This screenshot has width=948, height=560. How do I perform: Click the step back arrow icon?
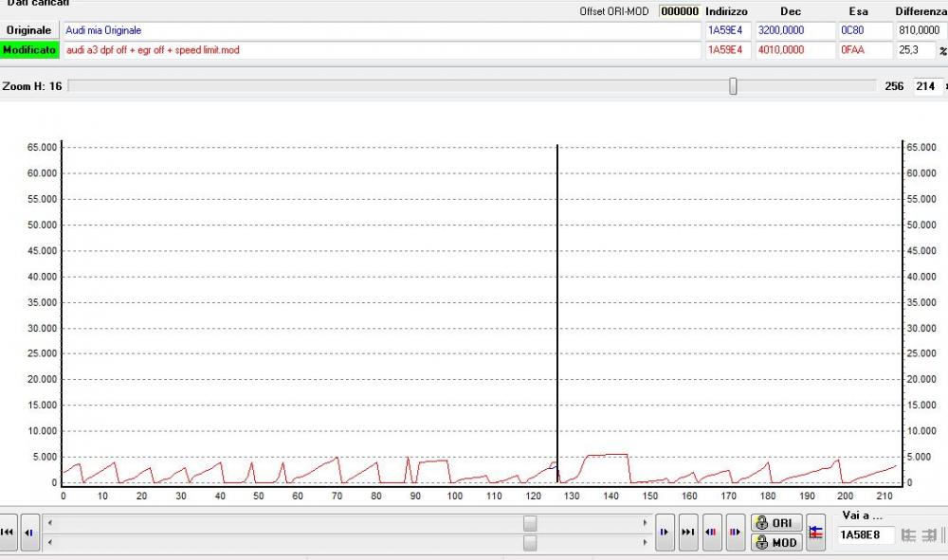click(29, 533)
